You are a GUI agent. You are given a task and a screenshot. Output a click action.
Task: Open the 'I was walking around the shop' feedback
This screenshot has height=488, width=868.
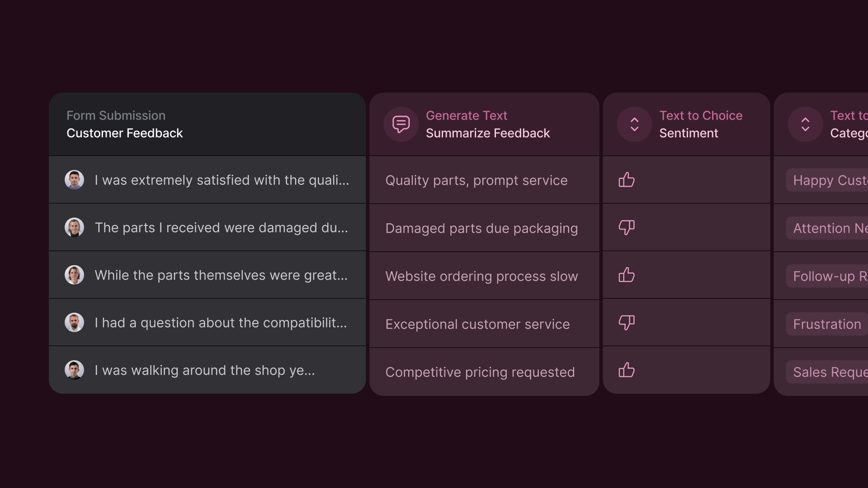pos(207,370)
